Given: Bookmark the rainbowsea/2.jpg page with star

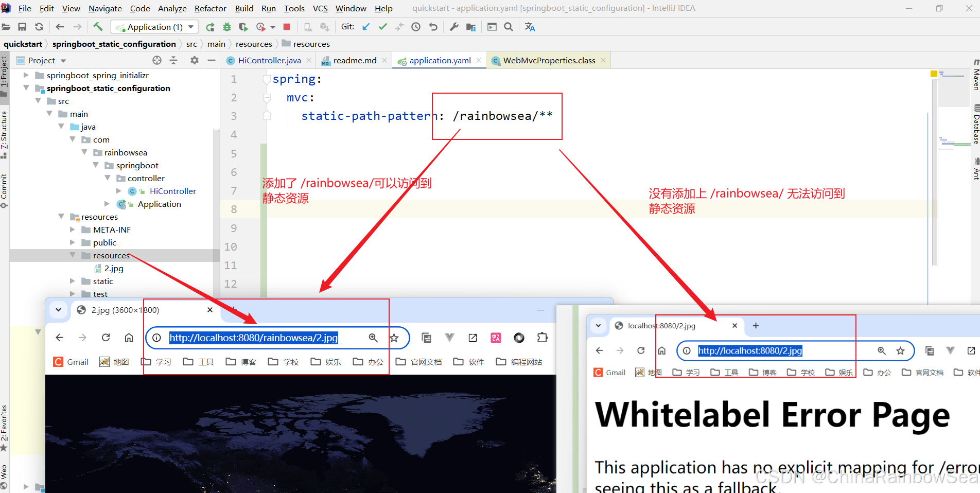Looking at the screenshot, I should click(x=394, y=338).
